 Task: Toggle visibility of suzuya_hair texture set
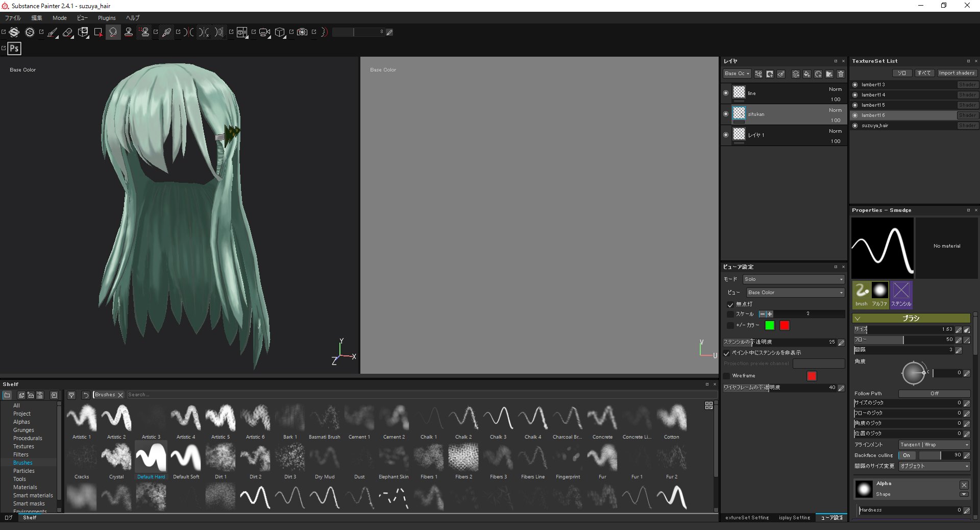click(x=855, y=126)
